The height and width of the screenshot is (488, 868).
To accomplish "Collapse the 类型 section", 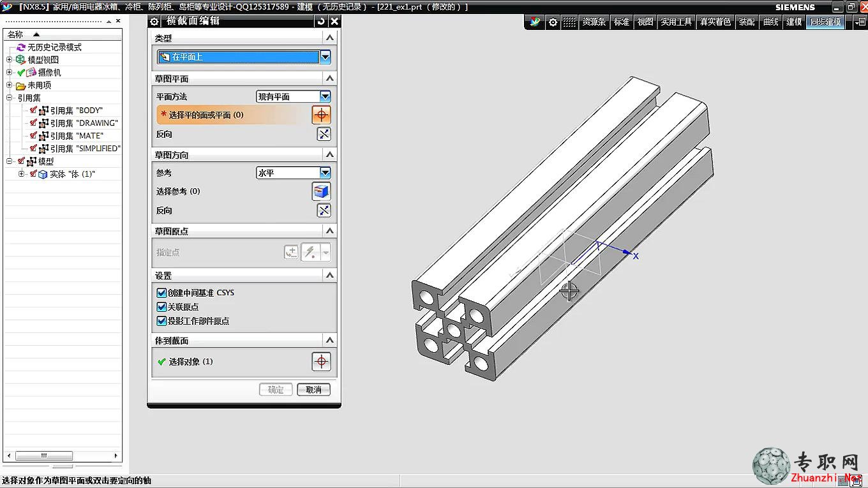I will pyautogui.click(x=330, y=38).
